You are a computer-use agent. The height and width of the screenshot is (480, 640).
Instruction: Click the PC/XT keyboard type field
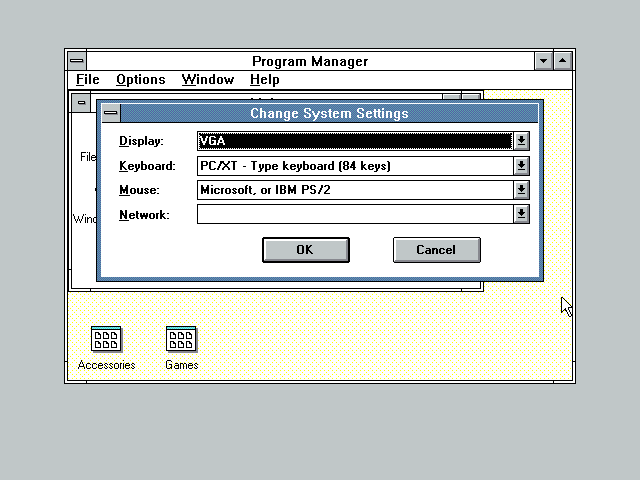pyautogui.click(x=355, y=166)
